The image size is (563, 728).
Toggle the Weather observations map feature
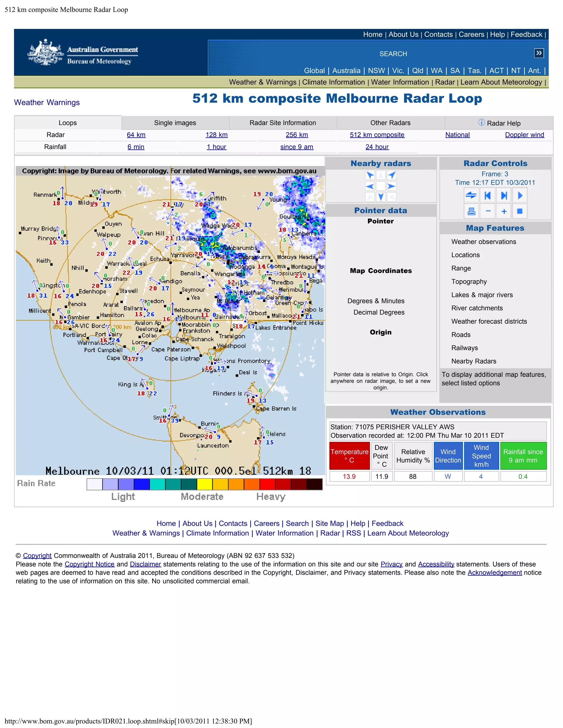[x=484, y=242]
